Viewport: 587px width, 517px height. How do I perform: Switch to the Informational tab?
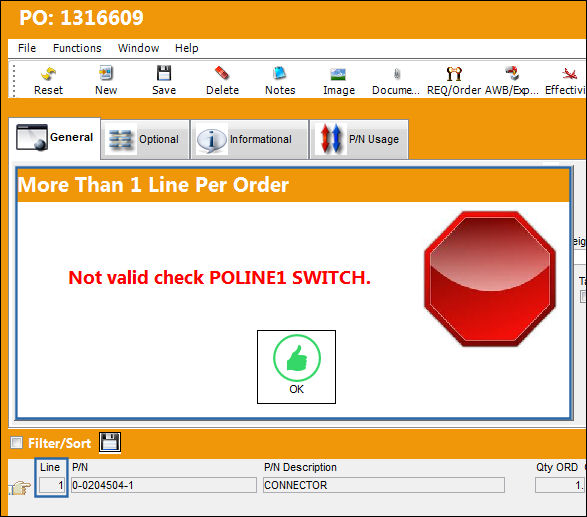pyautogui.click(x=249, y=139)
